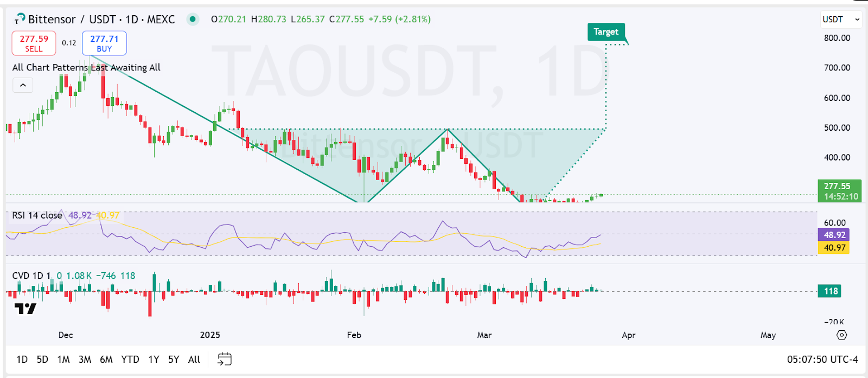Click the "Apr" date axis label

(629, 335)
